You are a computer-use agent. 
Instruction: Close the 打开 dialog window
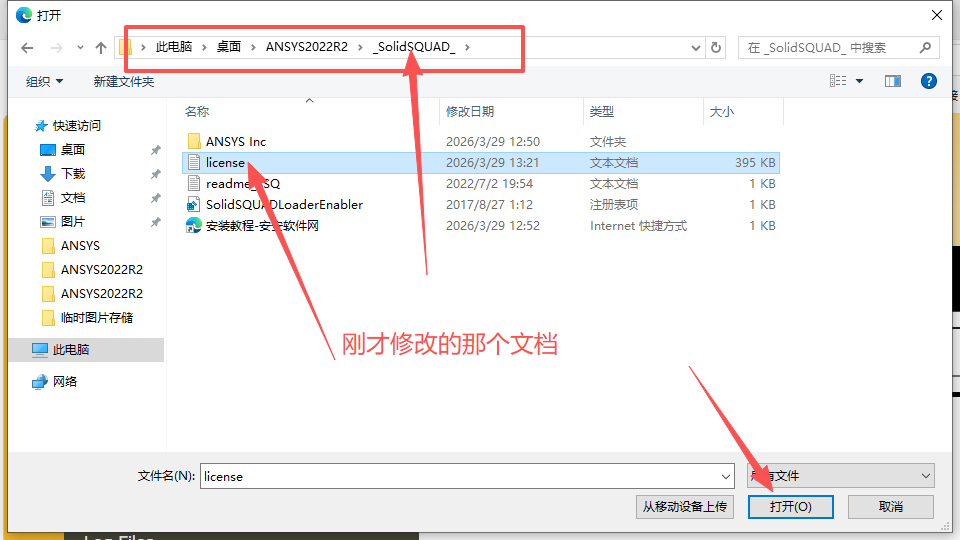pyautogui.click(x=937, y=15)
